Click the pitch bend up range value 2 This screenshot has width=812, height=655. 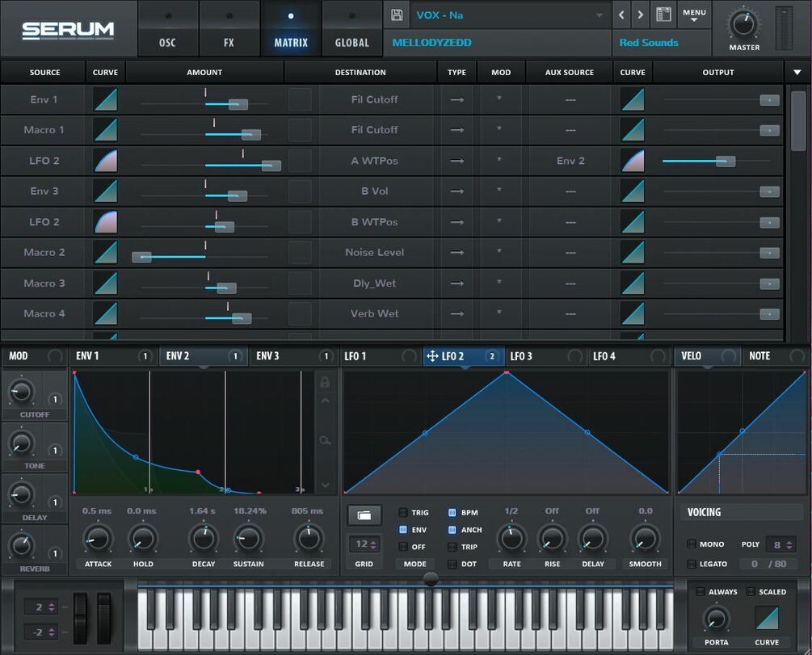[41, 607]
